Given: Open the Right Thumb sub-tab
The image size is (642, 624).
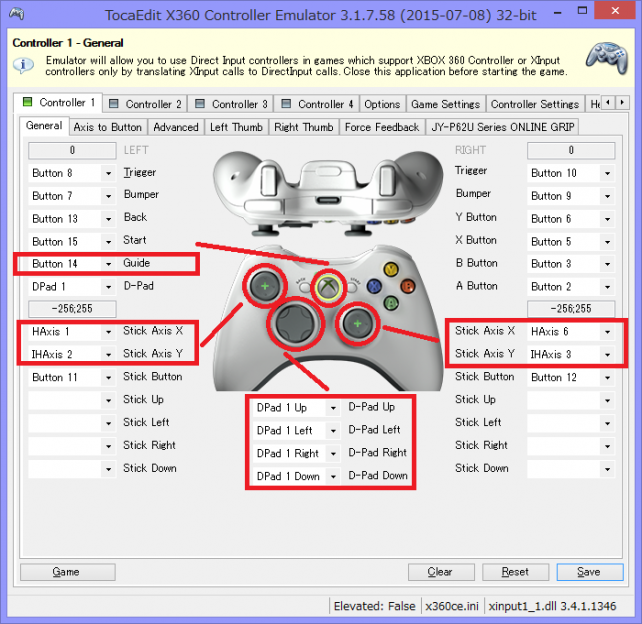Looking at the screenshot, I should (304, 127).
